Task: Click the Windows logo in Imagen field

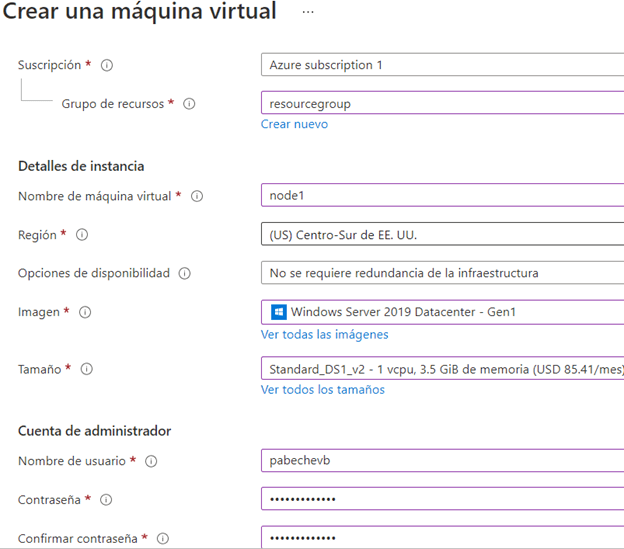Action: click(x=279, y=312)
